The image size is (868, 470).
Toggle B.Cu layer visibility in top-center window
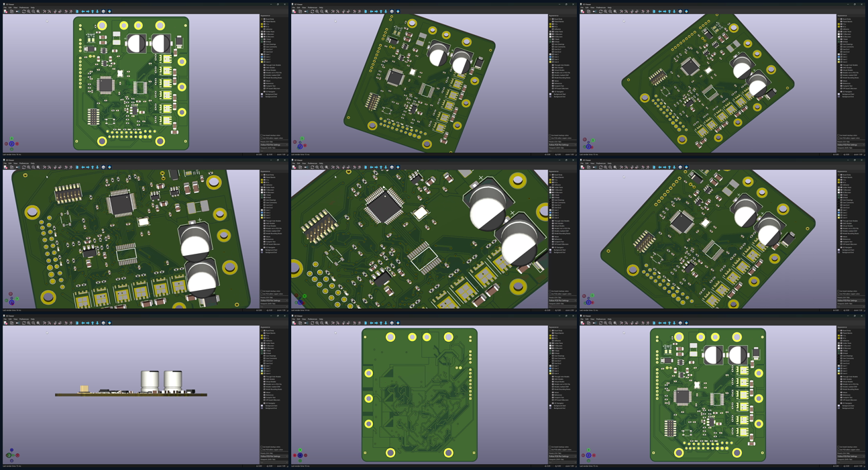click(x=553, y=27)
